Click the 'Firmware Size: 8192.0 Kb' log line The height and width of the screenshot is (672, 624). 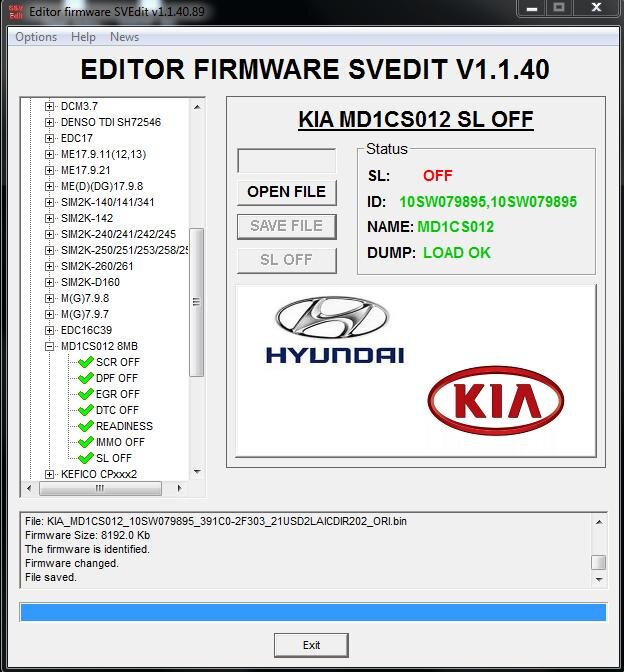click(x=87, y=535)
